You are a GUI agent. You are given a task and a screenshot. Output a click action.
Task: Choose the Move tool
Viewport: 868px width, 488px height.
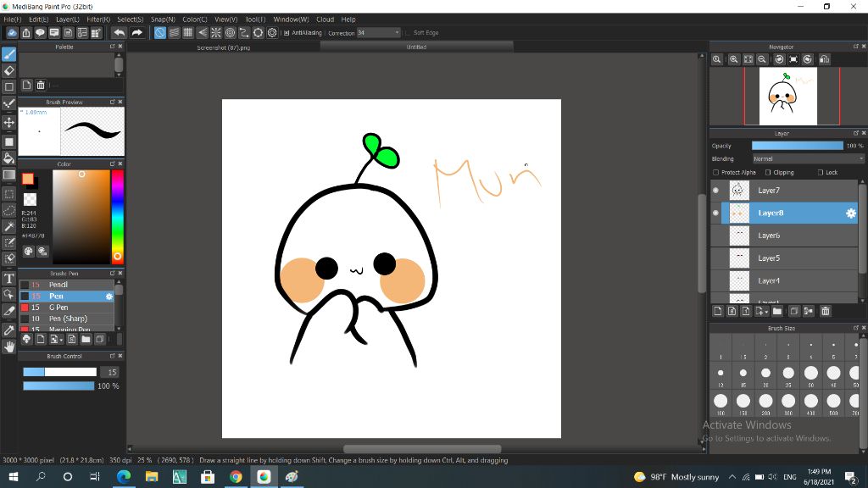(8, 122)
